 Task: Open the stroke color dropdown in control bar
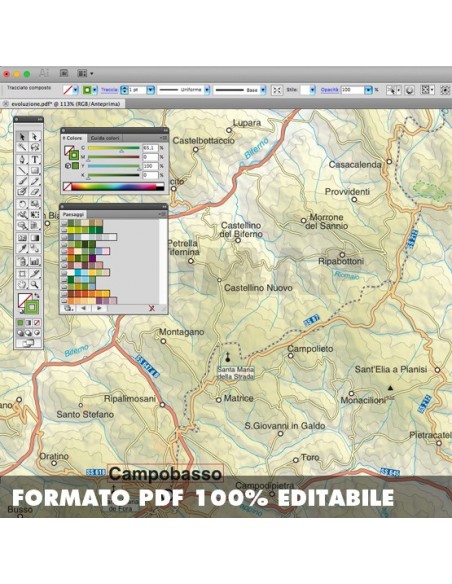pyautogui.click(x=95, y=90)
